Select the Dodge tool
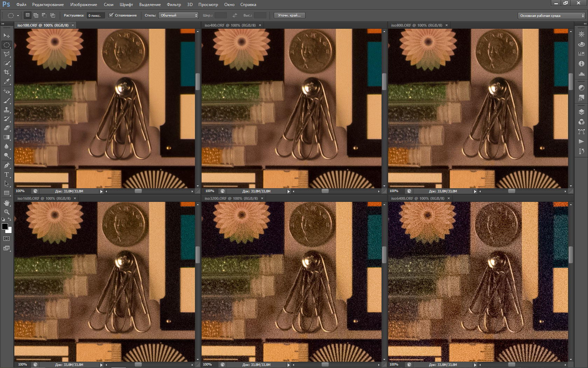 pyautogui.click(x=7, y=155)
